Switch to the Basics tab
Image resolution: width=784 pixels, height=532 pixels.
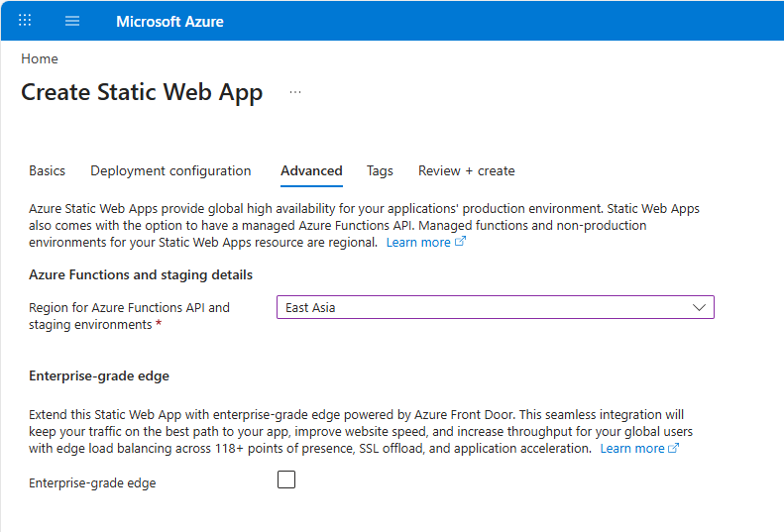(47, 171)
